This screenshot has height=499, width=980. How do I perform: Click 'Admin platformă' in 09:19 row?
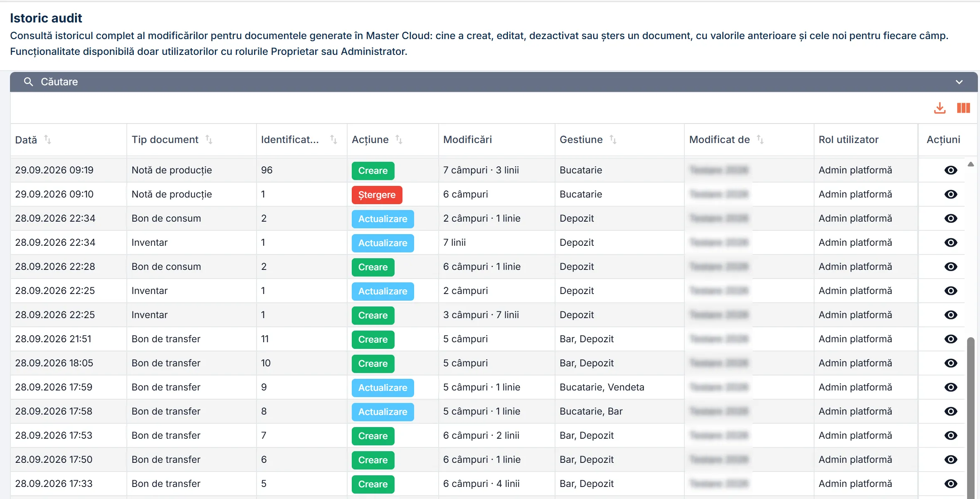click(855, 170)
